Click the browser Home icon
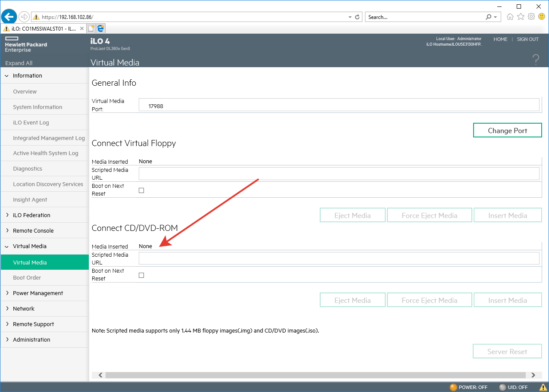 pos(510,17)
